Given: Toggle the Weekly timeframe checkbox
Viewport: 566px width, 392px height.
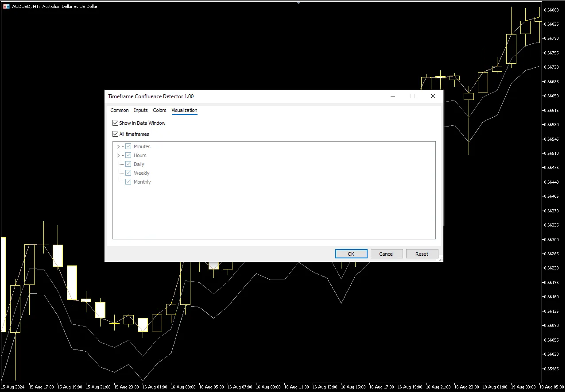Looking at the screenshot, I should point(128,173).
